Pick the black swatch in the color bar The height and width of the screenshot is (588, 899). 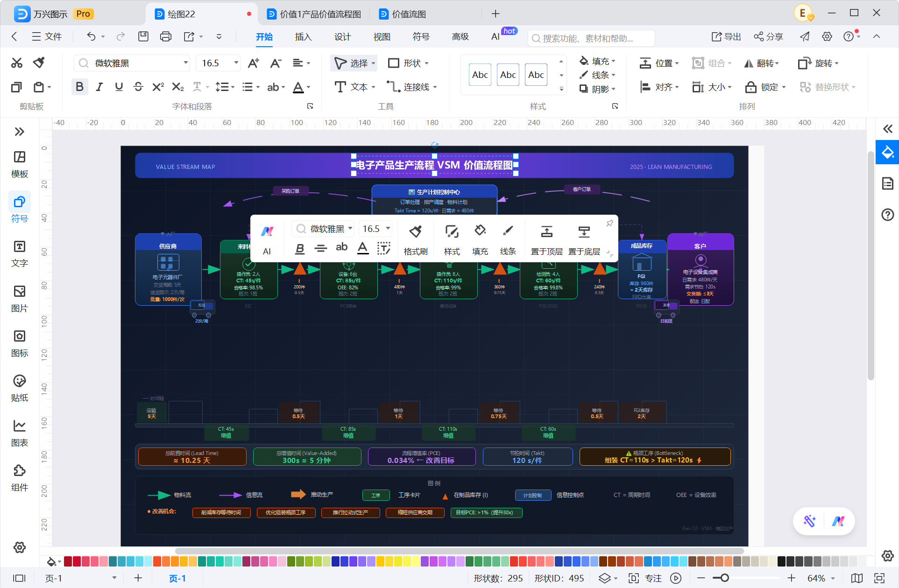click(x=781, y=561)
